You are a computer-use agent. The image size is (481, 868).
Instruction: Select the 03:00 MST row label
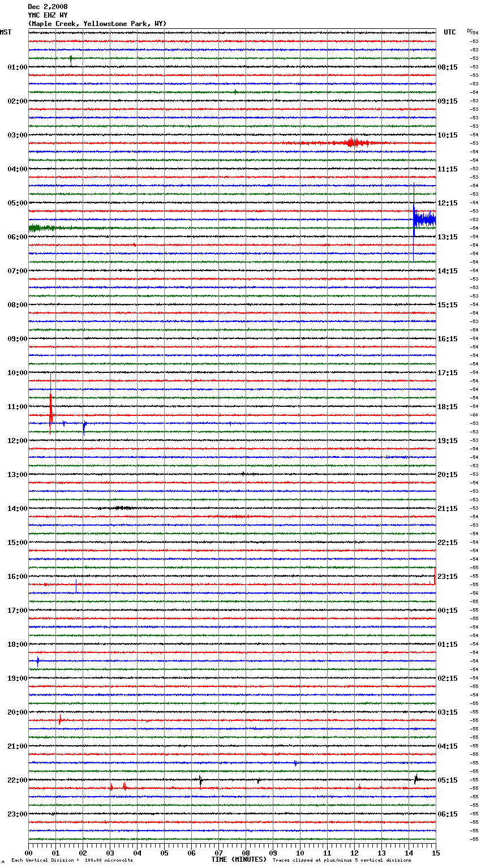click(x=17, y=135)
